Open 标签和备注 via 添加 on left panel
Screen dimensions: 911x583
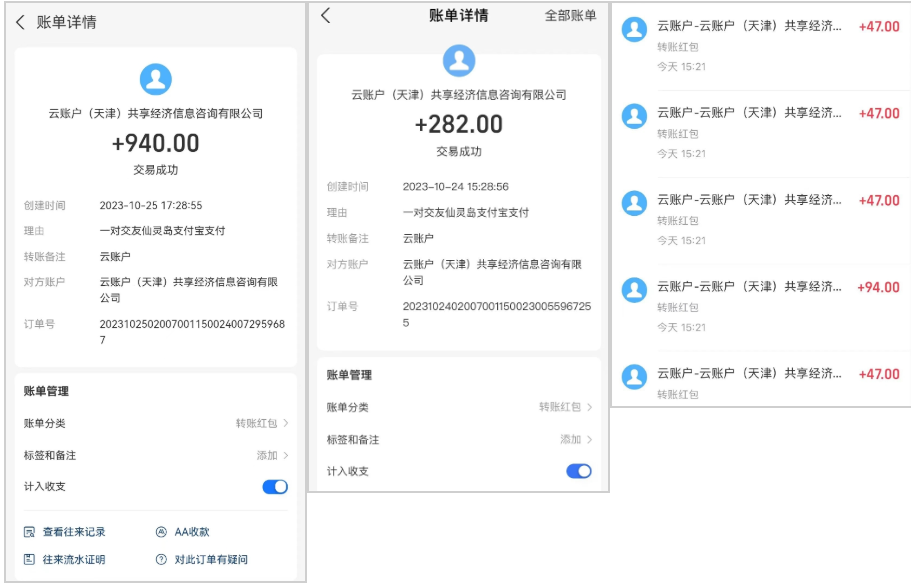(269, 453)
